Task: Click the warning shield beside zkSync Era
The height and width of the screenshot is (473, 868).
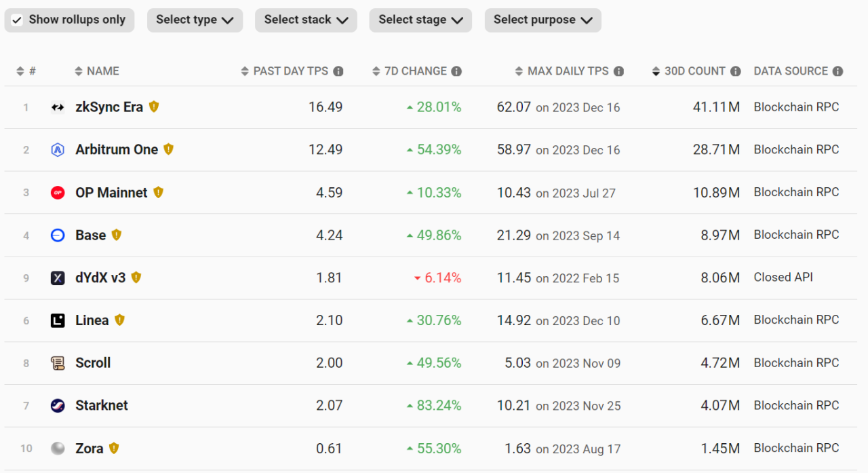Action: (x=154, y=107)
